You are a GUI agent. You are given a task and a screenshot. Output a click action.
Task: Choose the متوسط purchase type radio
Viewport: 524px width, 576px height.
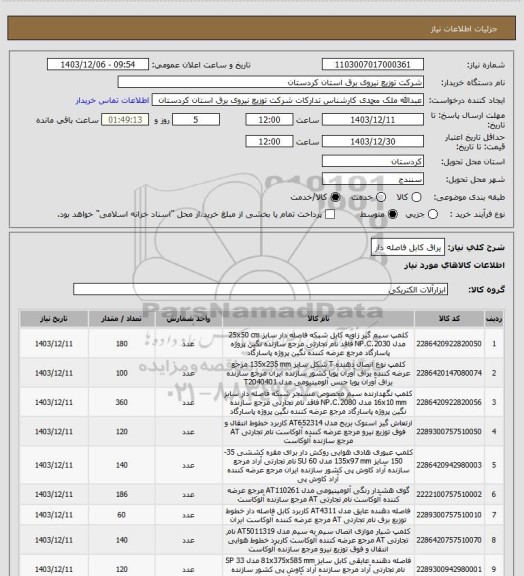click(x=392, y=214)
